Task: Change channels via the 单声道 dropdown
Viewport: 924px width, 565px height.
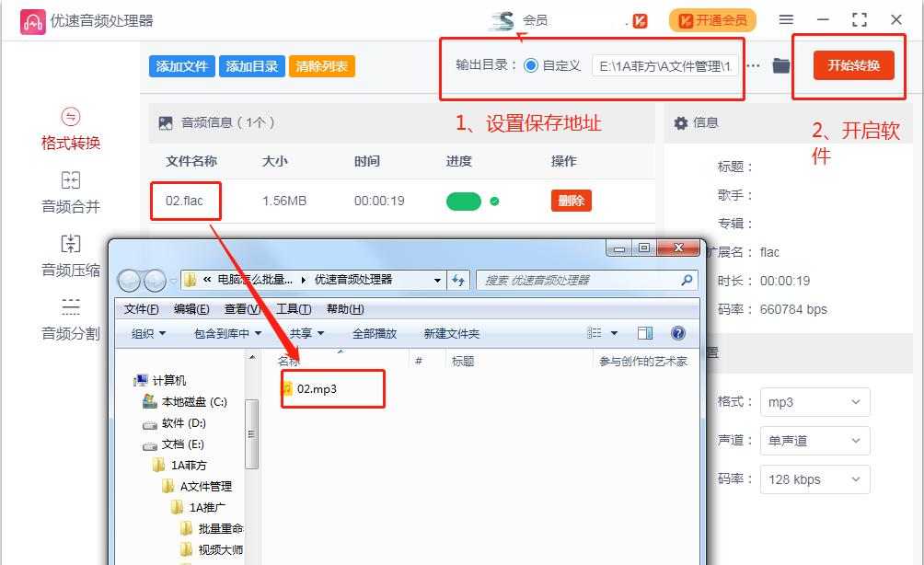Action: [x=814, y=441]
